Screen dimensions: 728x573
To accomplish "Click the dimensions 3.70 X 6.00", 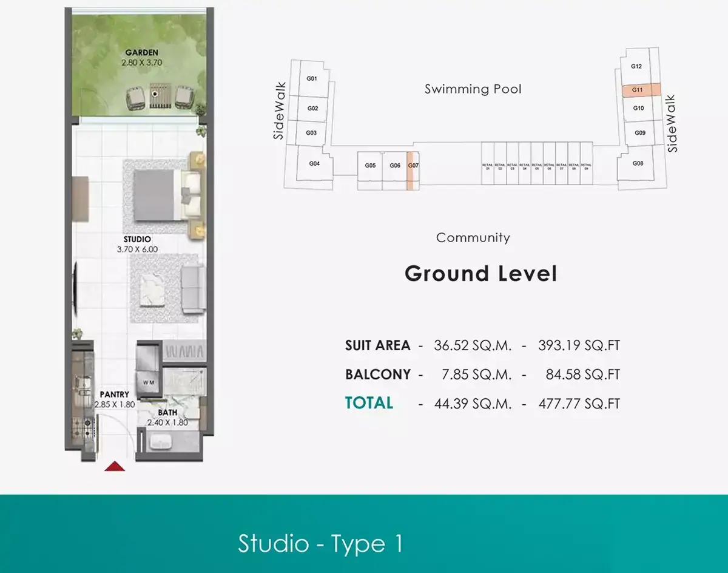I will [137, 249].
